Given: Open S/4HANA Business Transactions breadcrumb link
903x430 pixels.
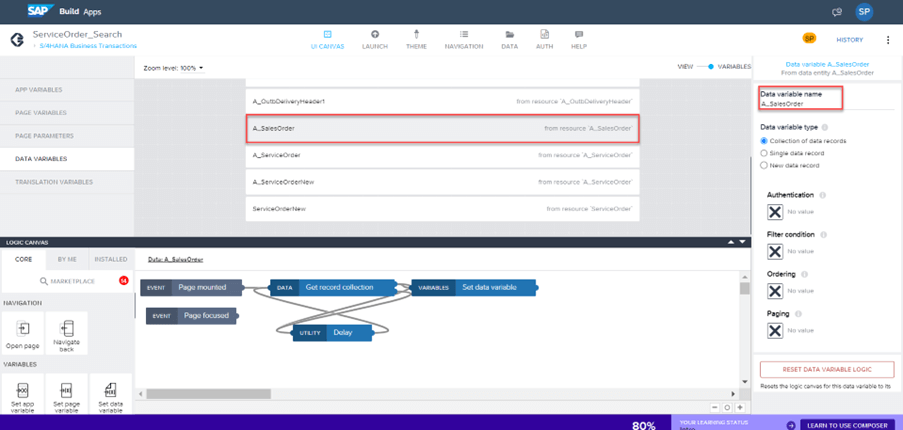Looking at the screenshot, I should (x=88, y=45).
